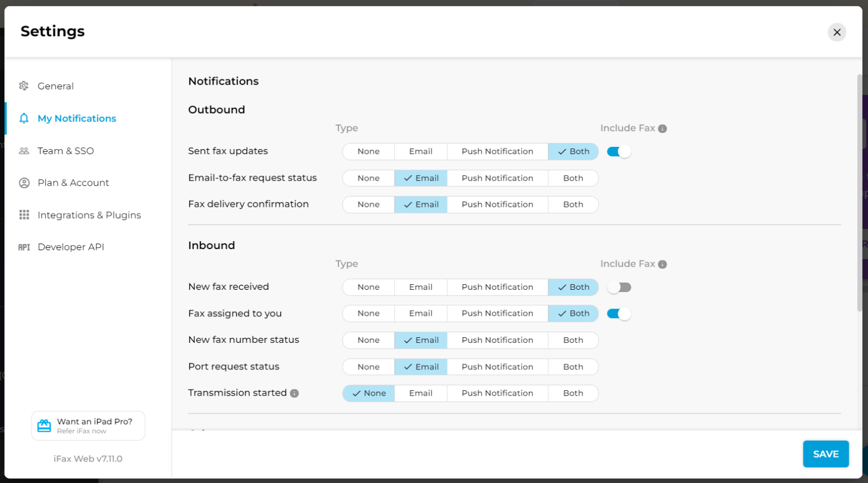Image resolution: width=868 pixels, height=483 pixels.
Task: Choose Push Notification for Fax delivery confirmation
Action: [497, 204]
